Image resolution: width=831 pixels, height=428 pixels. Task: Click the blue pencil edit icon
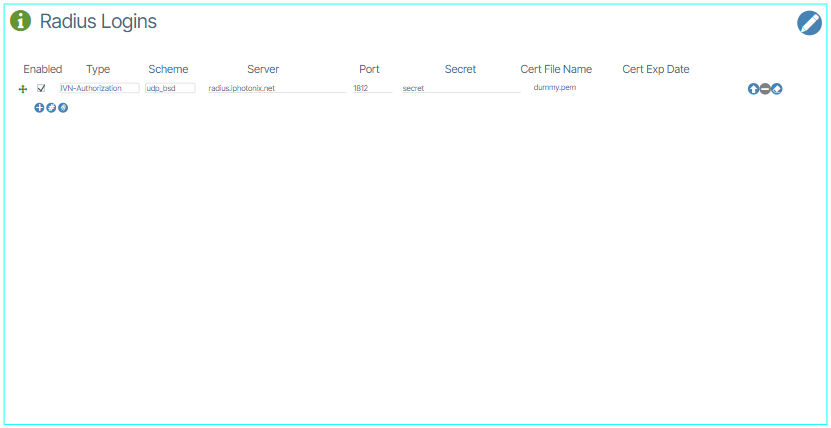(809, 23)
